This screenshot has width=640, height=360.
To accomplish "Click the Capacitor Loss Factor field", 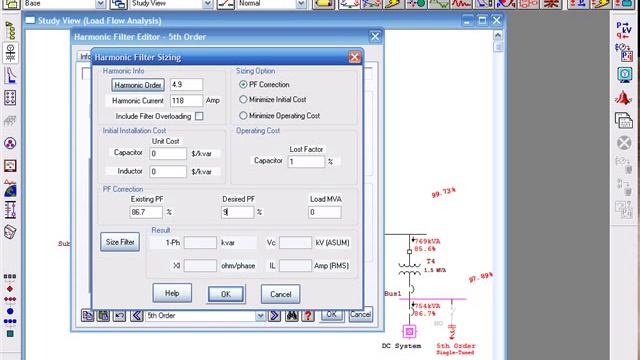I will (306, 161).
